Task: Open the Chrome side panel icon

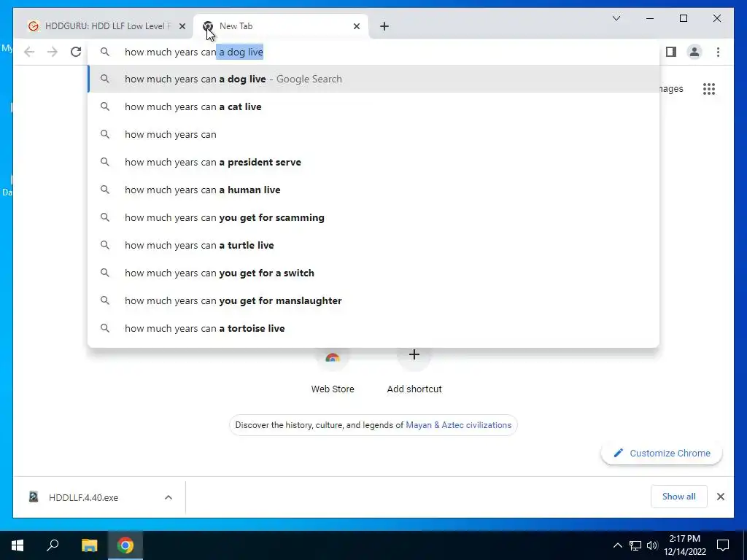Action: pyautogui.click(x=671, y=52)
